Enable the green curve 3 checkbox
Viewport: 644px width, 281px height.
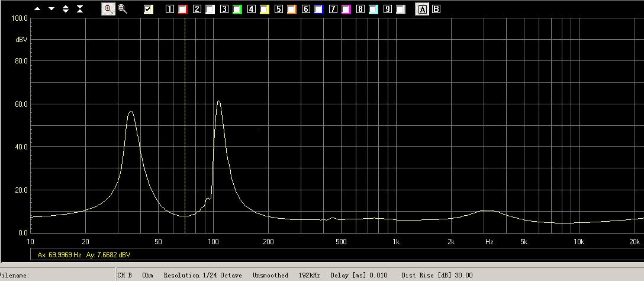[237, 9]
